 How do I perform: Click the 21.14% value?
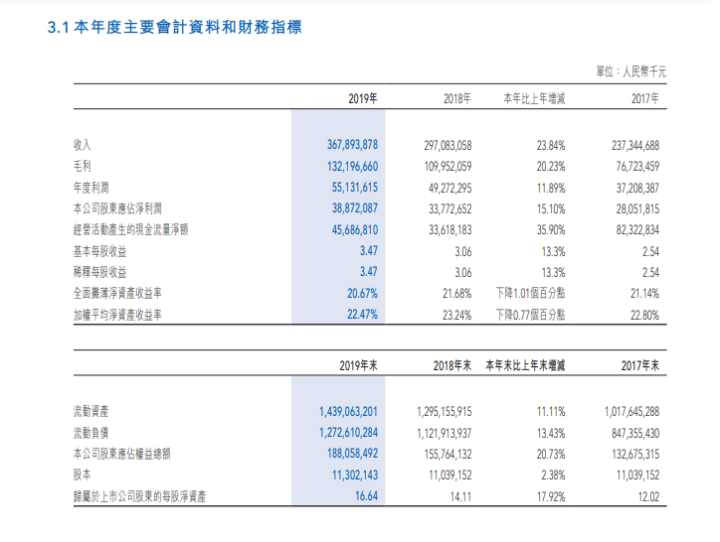click(645, 294)
